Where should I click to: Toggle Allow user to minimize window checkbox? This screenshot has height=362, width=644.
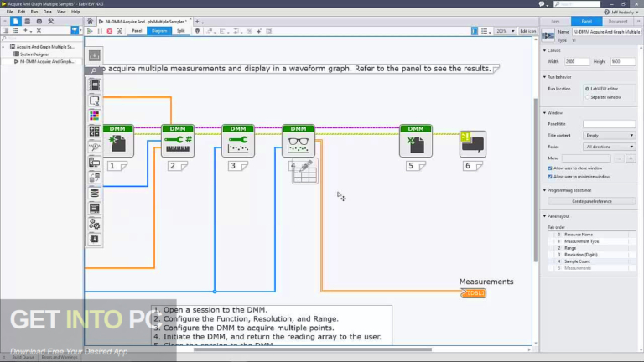click(550, 177)
